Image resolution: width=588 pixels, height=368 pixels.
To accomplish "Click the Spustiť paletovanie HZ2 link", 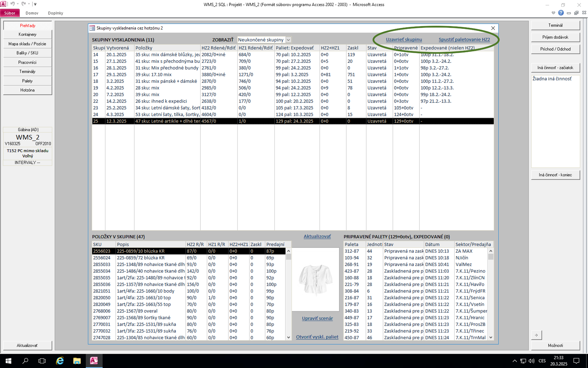I will [464, 40].
